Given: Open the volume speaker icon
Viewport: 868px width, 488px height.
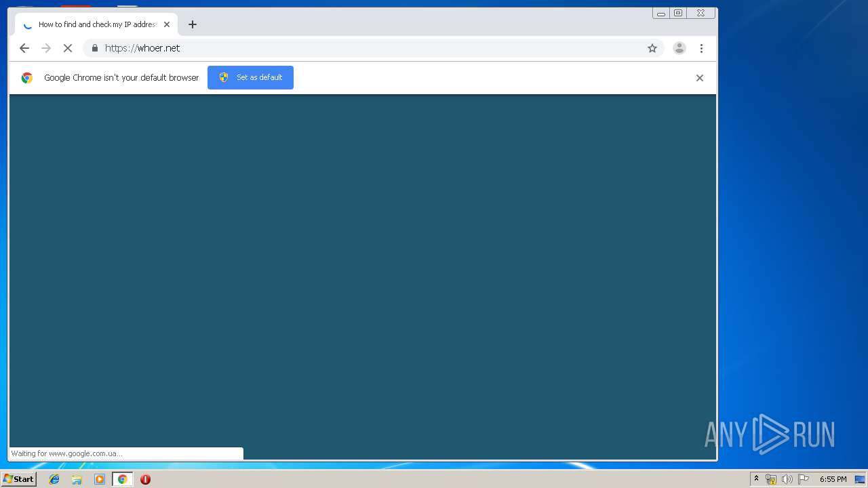Looking at the screenshot, I should tap(787, 479).
